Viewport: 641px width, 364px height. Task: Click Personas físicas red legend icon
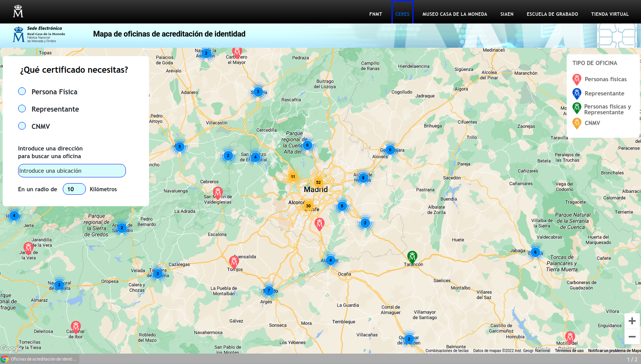577,79
